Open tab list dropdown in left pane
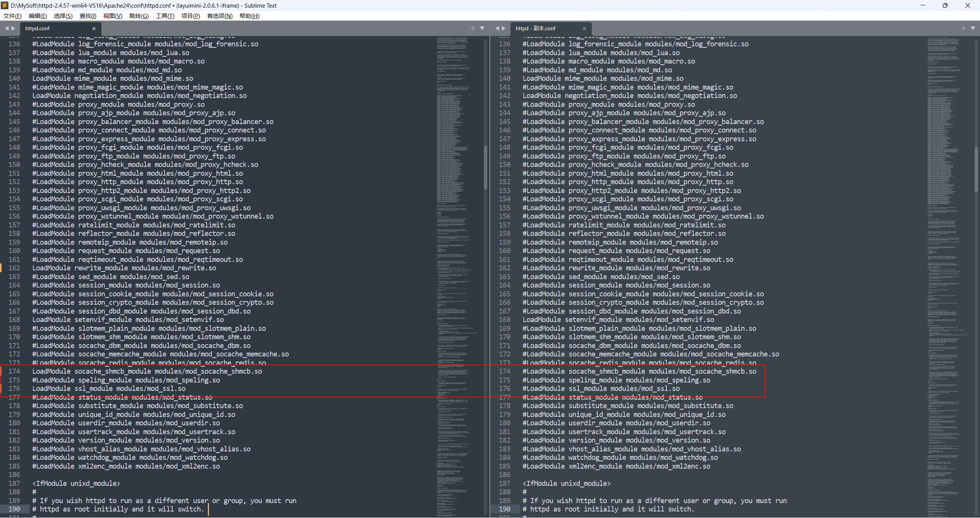This screenshot has height=518, width=980. point(482,28)
